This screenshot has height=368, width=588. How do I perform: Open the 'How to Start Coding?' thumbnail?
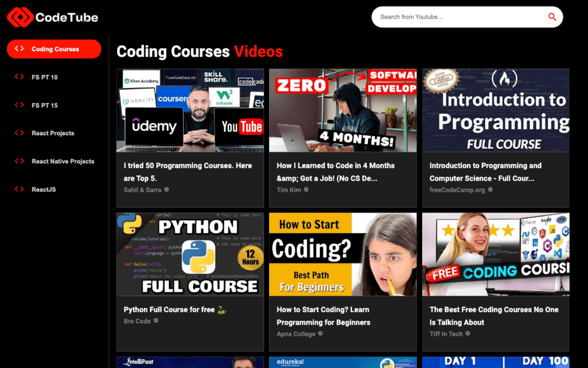[x=343, y=254]
